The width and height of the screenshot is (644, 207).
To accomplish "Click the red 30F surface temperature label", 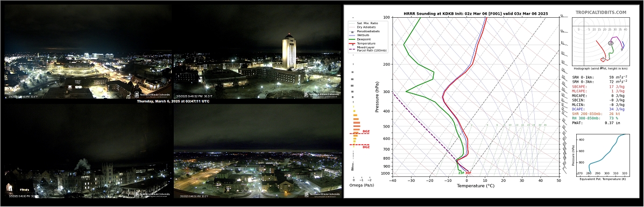I will coord(468,173).
